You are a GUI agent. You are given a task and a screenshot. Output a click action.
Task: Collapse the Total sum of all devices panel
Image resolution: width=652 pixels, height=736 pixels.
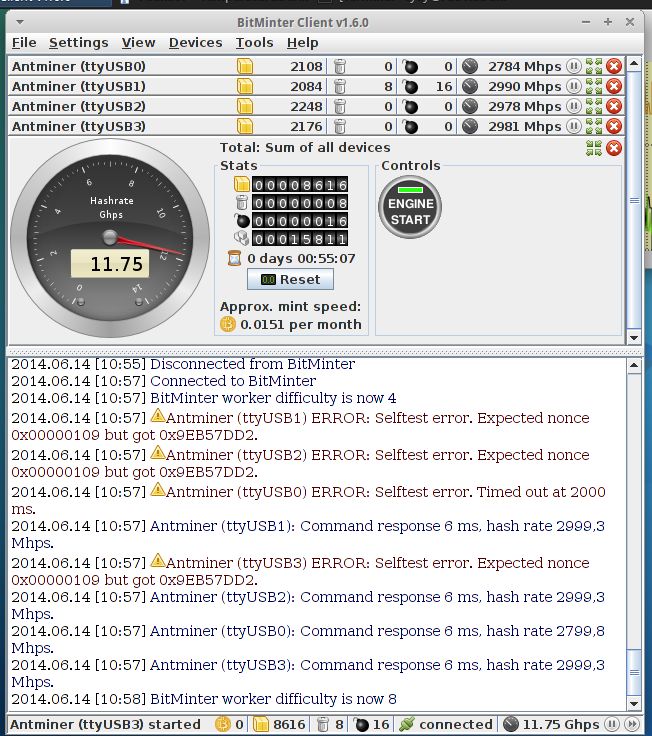pos(594,148)
